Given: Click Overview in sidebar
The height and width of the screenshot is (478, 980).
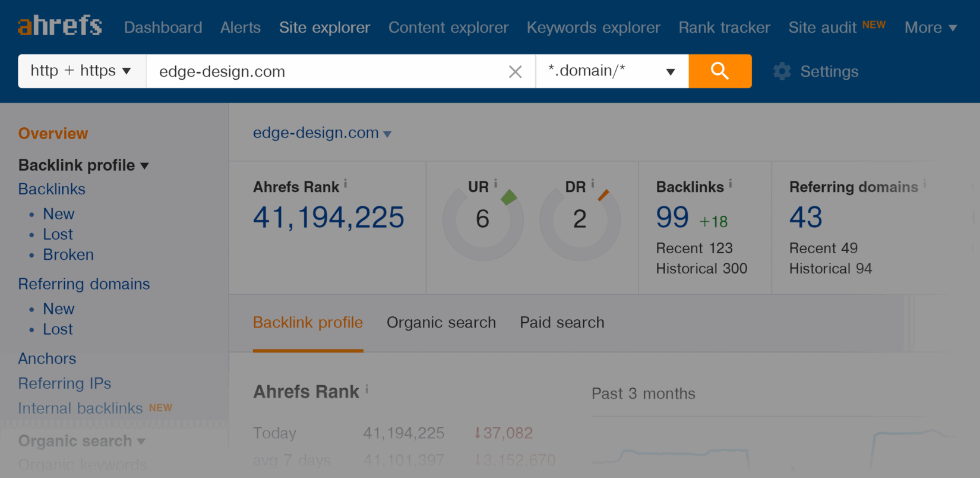Looking at the screenshot, I should 53,133.
